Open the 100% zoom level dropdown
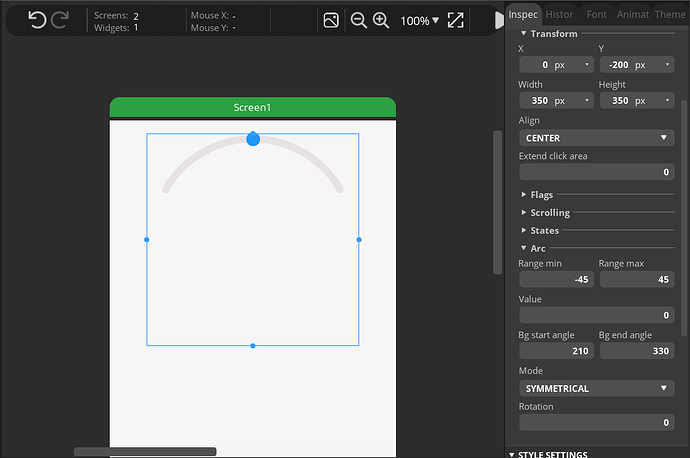690x458 pixels. 420,20
